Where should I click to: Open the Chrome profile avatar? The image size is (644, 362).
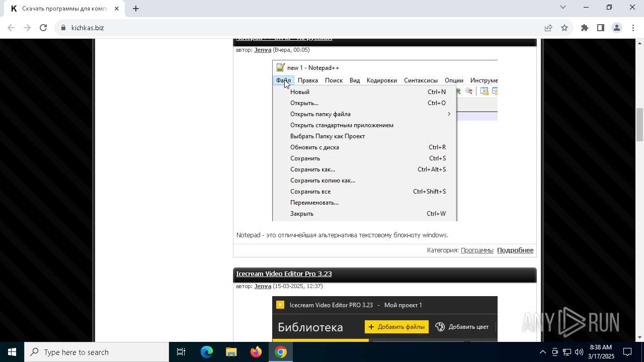[617, 28]
